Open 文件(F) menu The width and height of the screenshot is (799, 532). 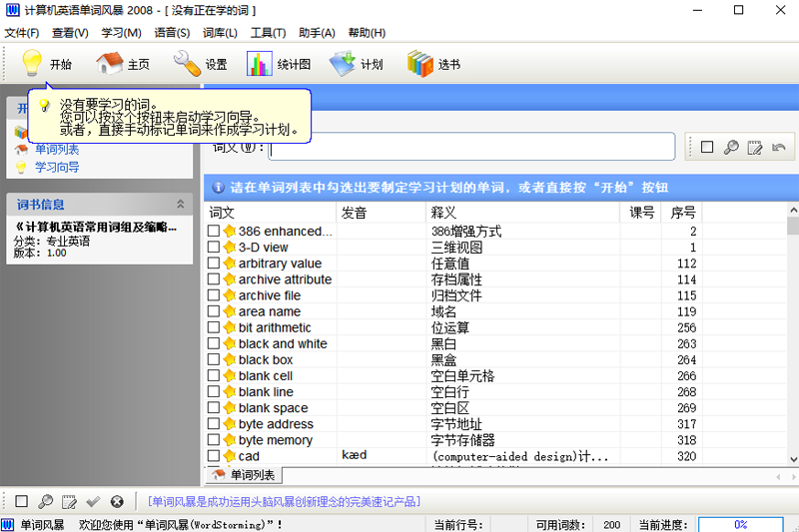(22, 33)
